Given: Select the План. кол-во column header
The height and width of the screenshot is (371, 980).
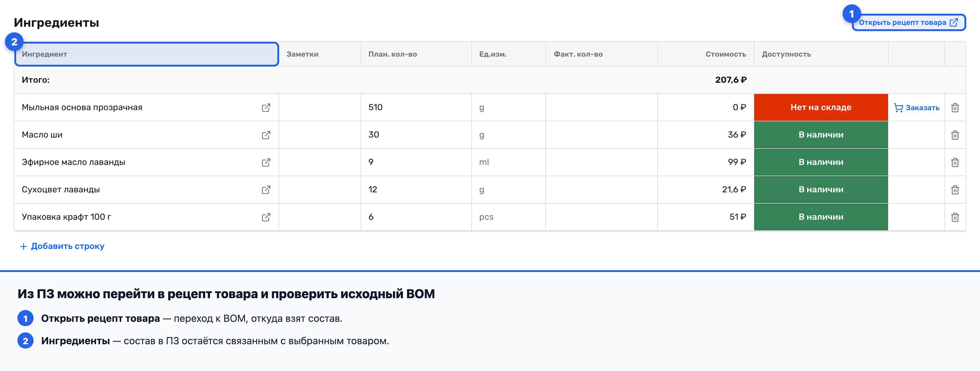Looking at the screenshot, I should (x=416, y=54).
